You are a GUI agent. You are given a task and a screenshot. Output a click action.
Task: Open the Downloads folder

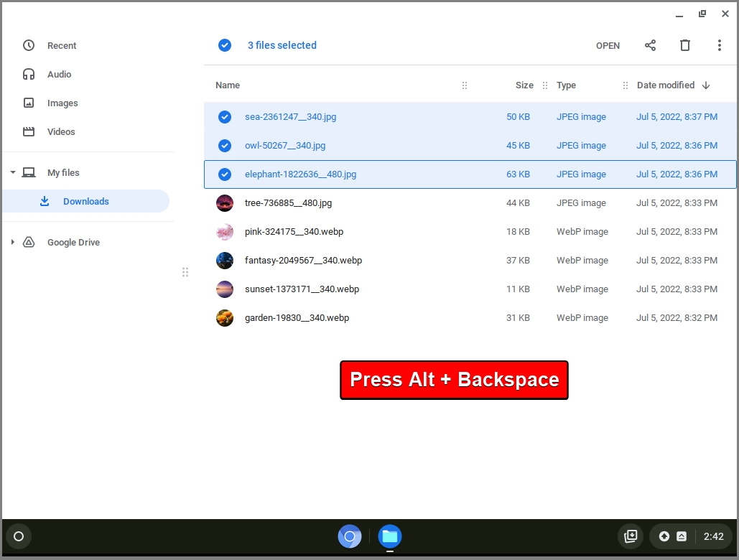[86, 201]
